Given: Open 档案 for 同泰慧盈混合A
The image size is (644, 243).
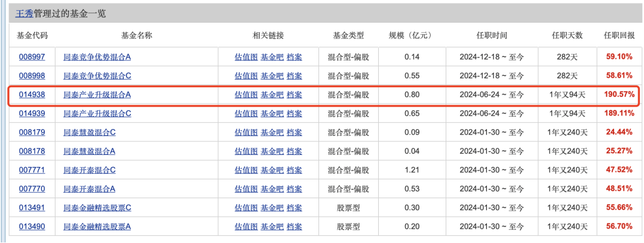Looking at the screenshot, I should [294, 151].
